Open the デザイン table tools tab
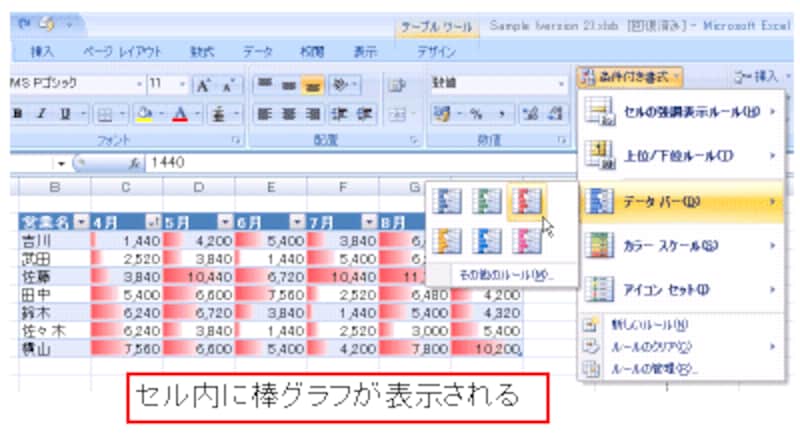800x434 pixels. [x=436, y=51]
